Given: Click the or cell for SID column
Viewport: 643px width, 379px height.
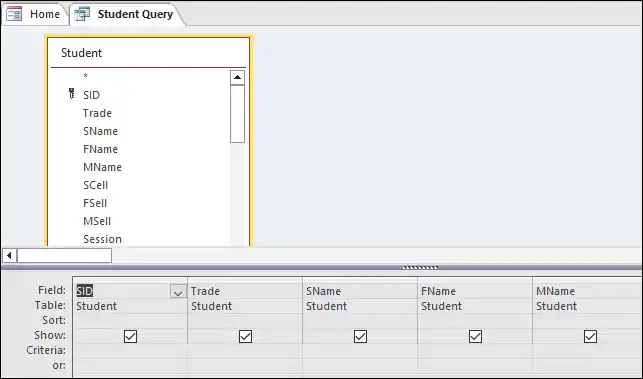Looking at the screenshot, I should [130, 366].
